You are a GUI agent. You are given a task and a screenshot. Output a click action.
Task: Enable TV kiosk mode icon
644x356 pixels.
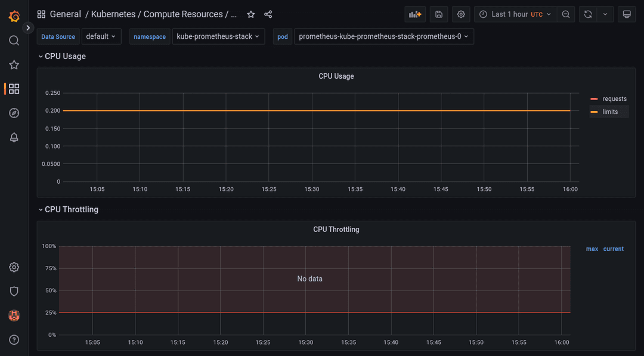pos(627,13)
